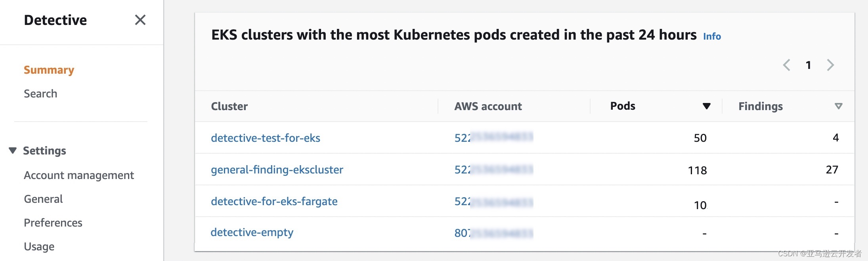Collapse the Settings section triangle

[x=13, y=151]
